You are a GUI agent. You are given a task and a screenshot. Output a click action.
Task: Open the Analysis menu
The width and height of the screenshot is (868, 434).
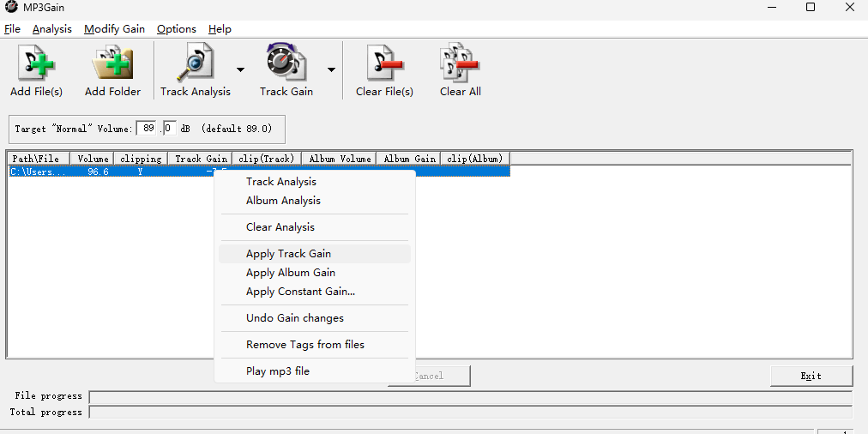coord(52,29)
